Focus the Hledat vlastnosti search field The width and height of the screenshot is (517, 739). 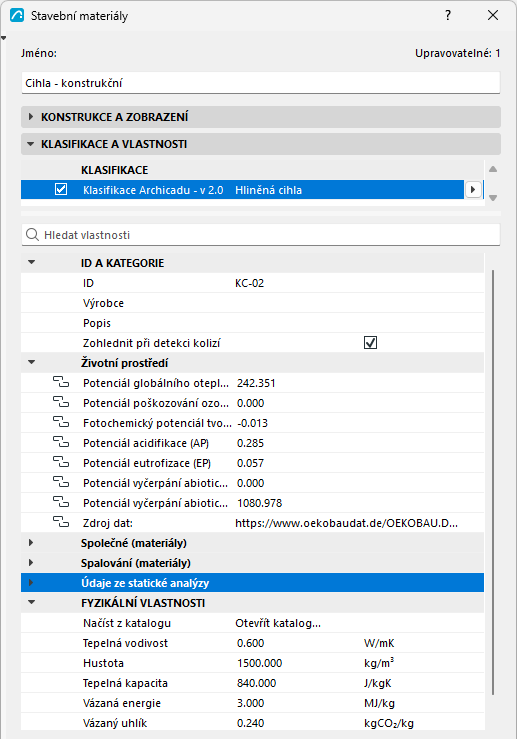(x=261, y=235)
